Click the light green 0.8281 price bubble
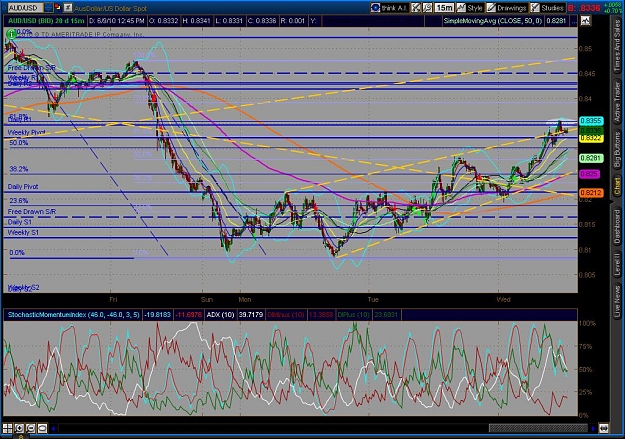The height and width of the screenshot is (439, 625). tap(591, 158)
